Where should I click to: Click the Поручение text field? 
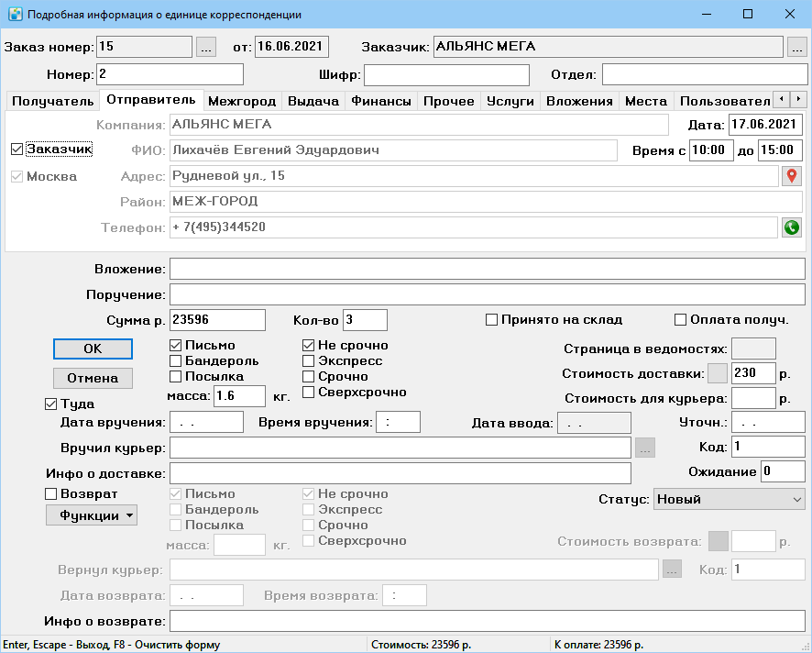pos(488,295)
